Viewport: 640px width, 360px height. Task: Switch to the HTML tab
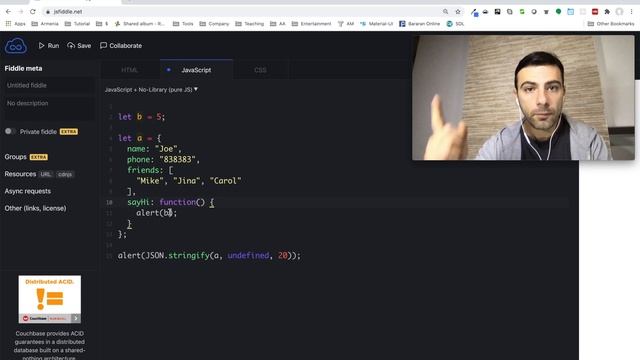click(130, 70)
